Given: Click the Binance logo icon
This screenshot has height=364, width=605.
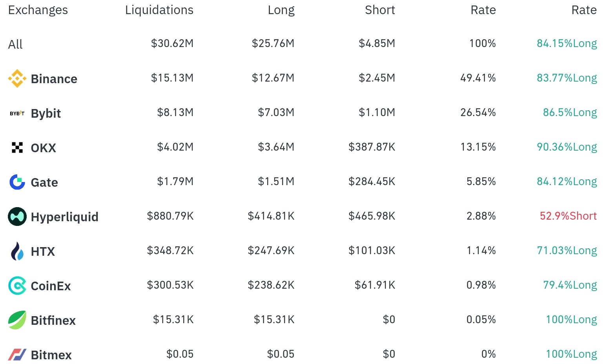Looking at the screenshot, I should 17,78.
